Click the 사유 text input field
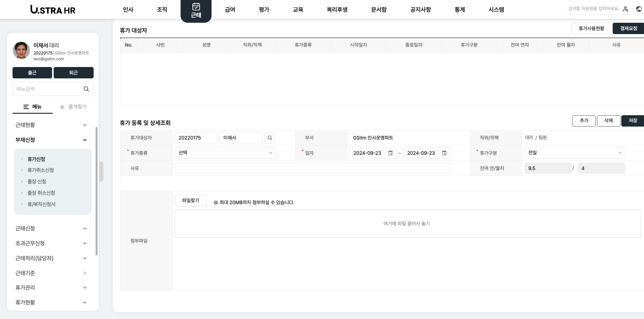This screenshot has width=644, height=319. click(x=312, y=168)
